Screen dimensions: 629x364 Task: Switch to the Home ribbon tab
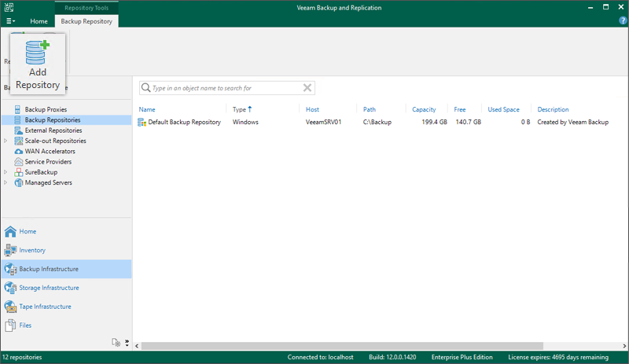[39, 21]
